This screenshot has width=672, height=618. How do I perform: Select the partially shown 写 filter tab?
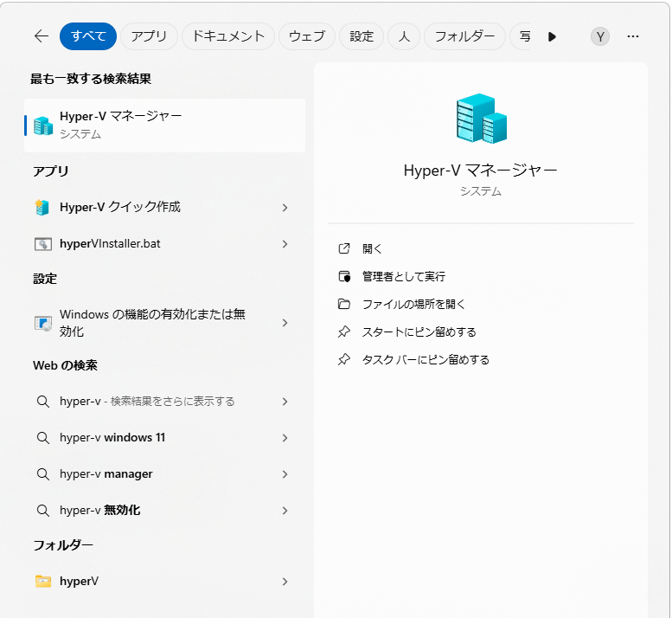coord(522,36)
